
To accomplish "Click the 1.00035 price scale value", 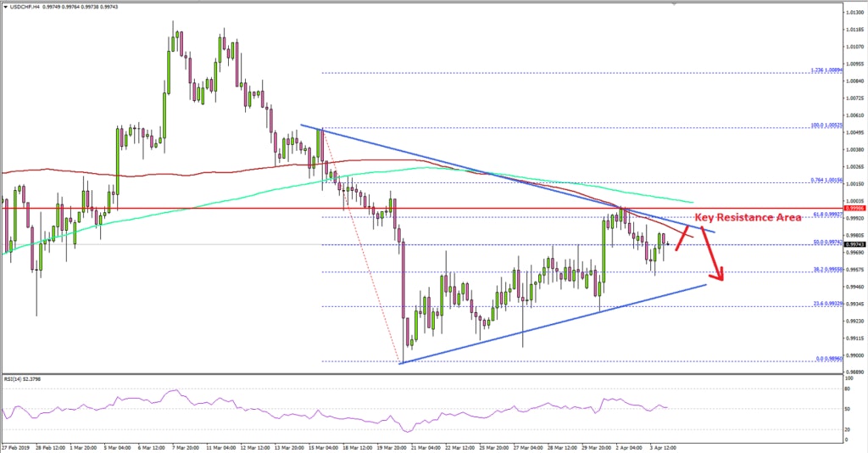I will [855, 201].
